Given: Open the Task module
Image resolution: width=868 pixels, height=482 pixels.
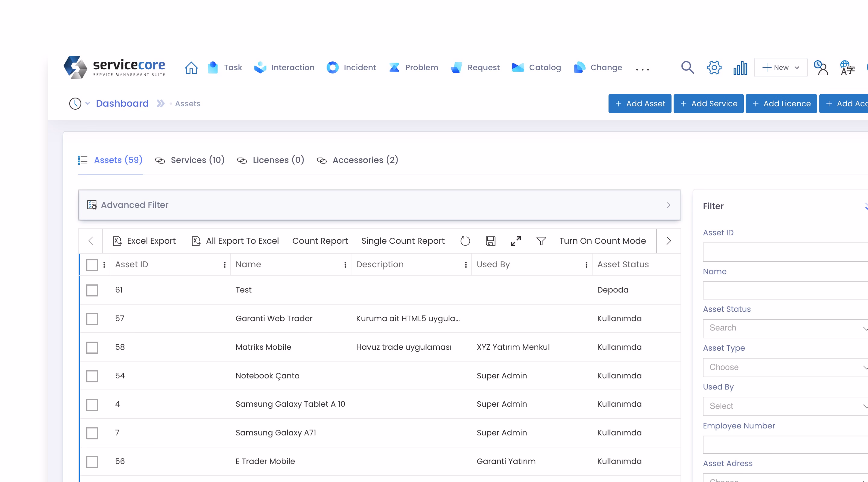Looking at the screenshot, I should 225,67.
